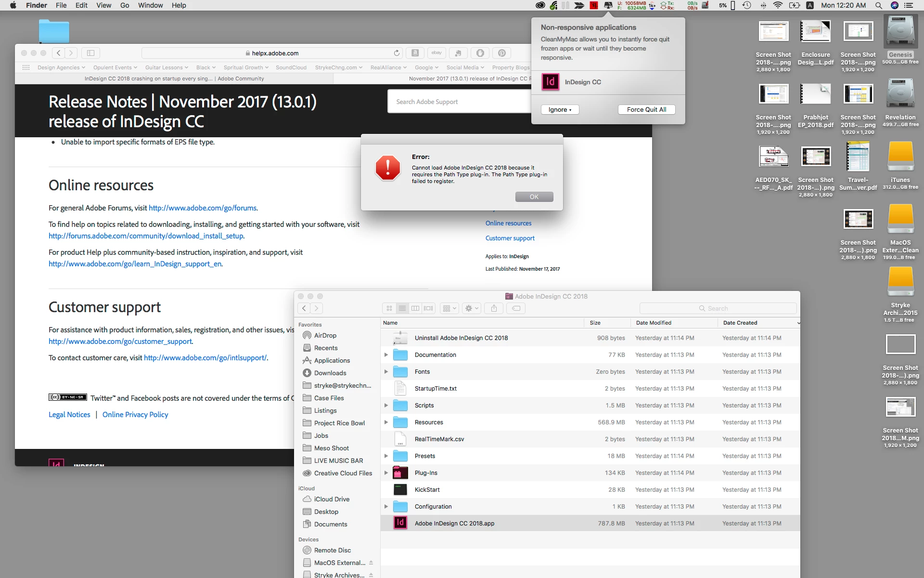This screenshot has width=924, height=578.
Task: Open the Window menu
Action: [x=150, y=5]
